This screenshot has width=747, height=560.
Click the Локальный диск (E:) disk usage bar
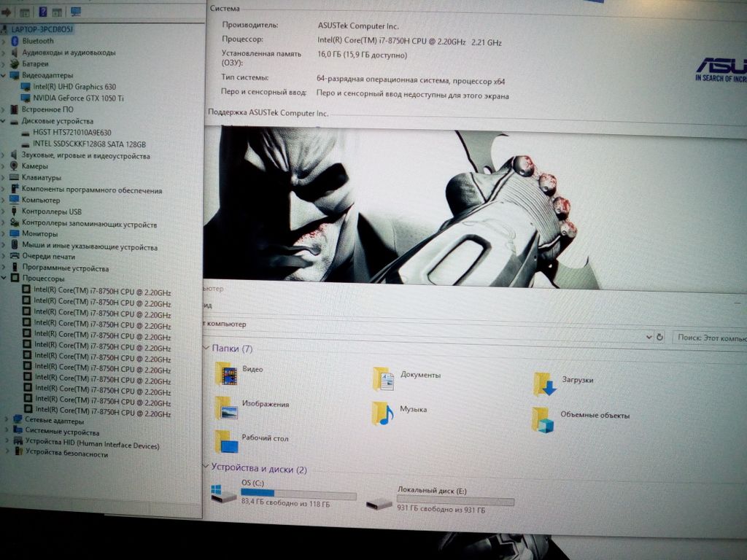(455, 500)
